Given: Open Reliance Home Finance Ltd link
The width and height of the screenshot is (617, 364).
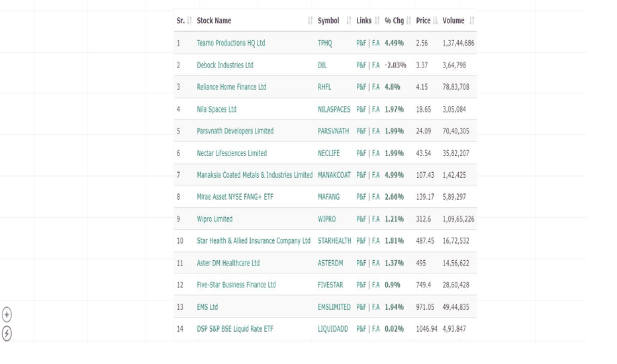Looking at the screenshot, I should [x=232, y=87].
